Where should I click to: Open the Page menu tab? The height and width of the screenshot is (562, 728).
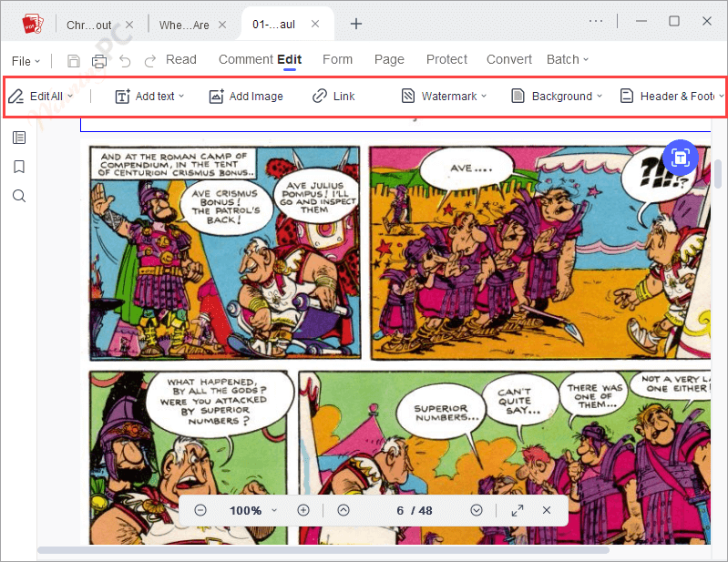(389, 59)
